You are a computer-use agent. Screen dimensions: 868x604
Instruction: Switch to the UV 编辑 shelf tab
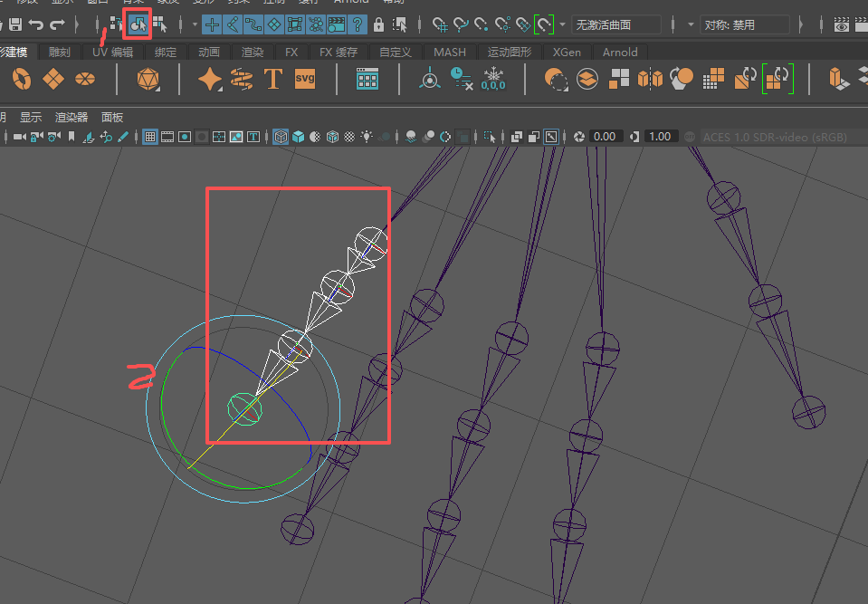(x=113, y=52)
